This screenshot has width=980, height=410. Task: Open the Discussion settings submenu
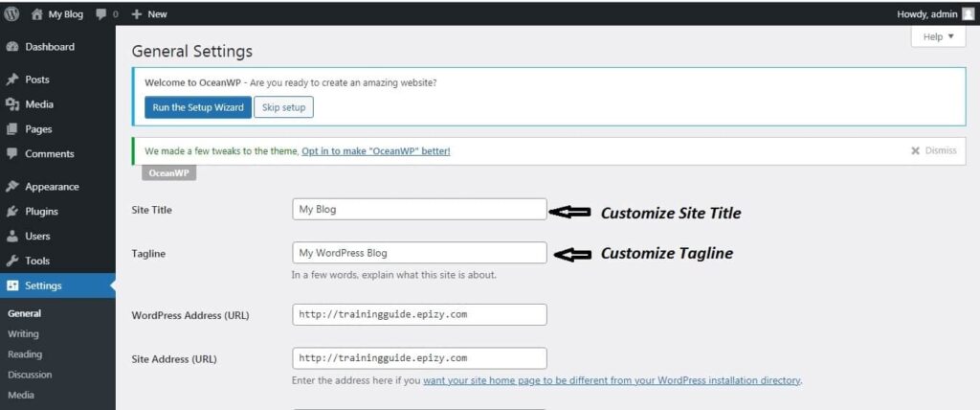[x=30, y=375]
